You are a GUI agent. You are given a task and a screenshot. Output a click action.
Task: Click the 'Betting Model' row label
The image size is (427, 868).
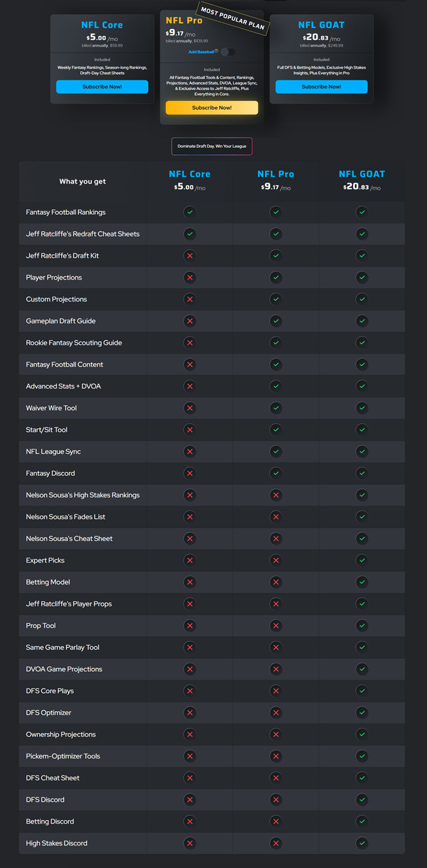pyautogui.click(x=48, y=582)
